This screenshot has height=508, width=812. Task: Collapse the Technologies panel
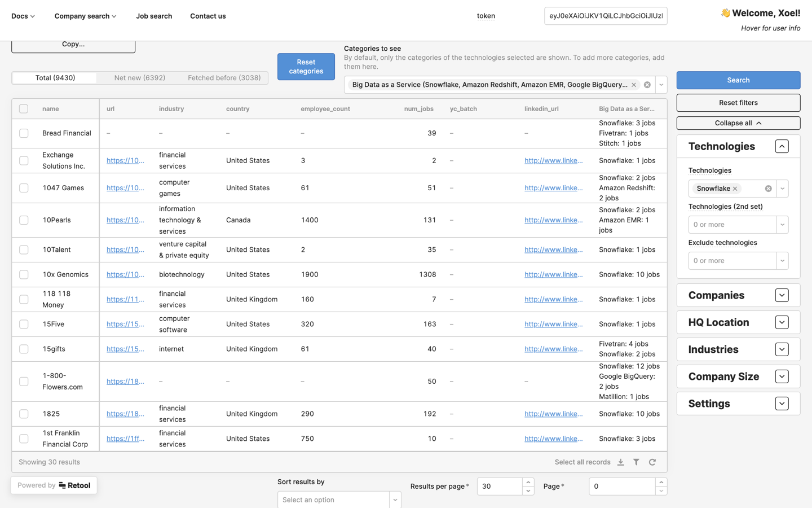click(782, 146)
